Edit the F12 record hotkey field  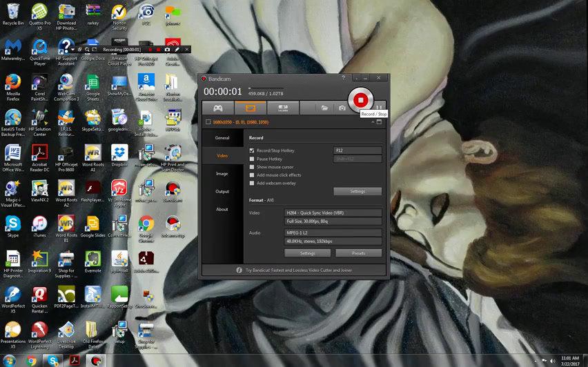point(357,150)
